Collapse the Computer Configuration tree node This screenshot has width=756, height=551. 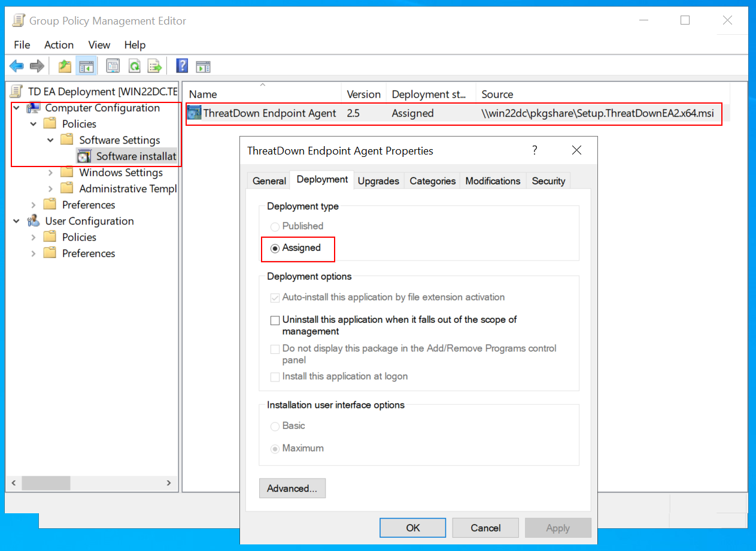16,108
